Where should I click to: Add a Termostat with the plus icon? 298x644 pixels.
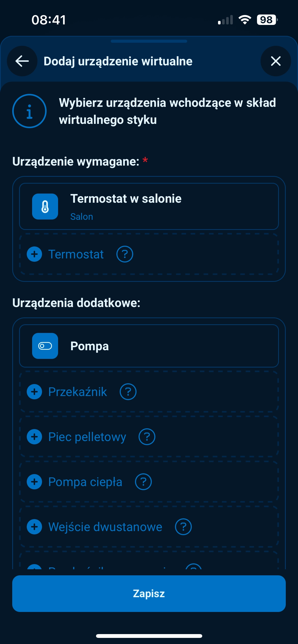click(34, 254)
